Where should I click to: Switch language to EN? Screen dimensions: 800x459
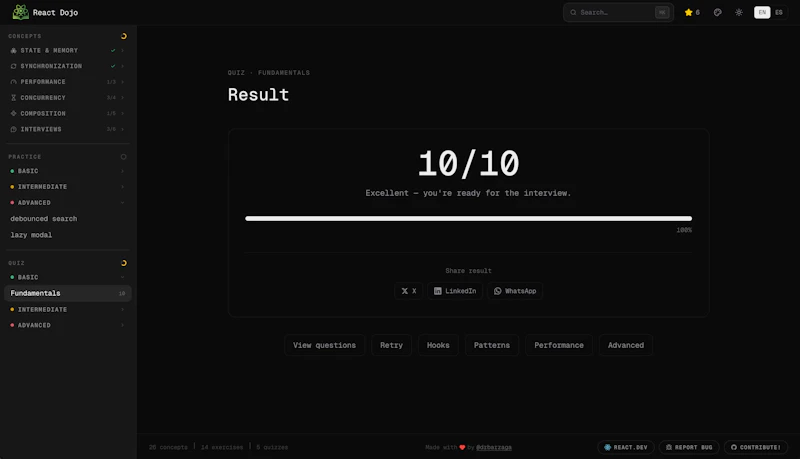[762, 12]
